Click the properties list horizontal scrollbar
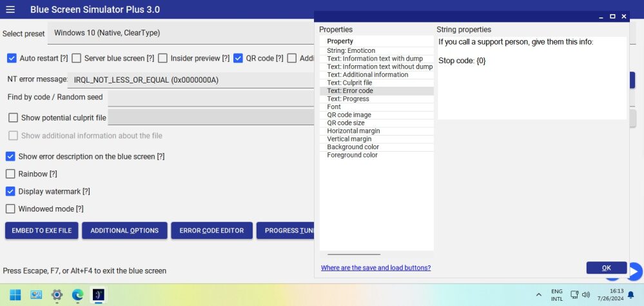The width and height of the screenshot is (644, 306). [354, 254]
